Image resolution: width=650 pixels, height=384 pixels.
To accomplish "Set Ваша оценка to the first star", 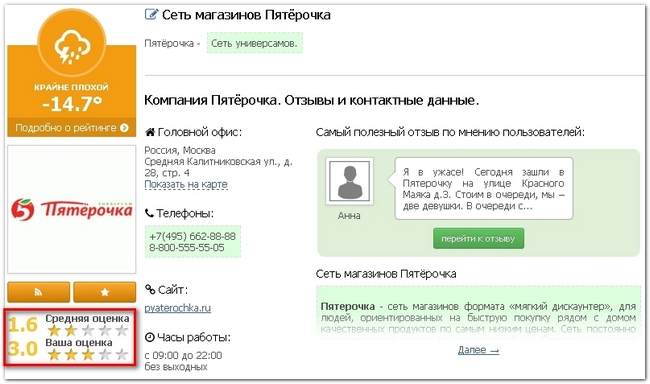I will 54,355.
